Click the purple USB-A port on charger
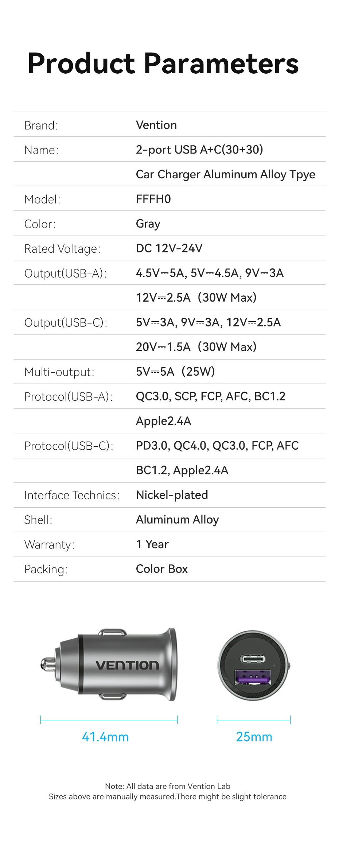The image size is (339, 868). tap(253, 678)
